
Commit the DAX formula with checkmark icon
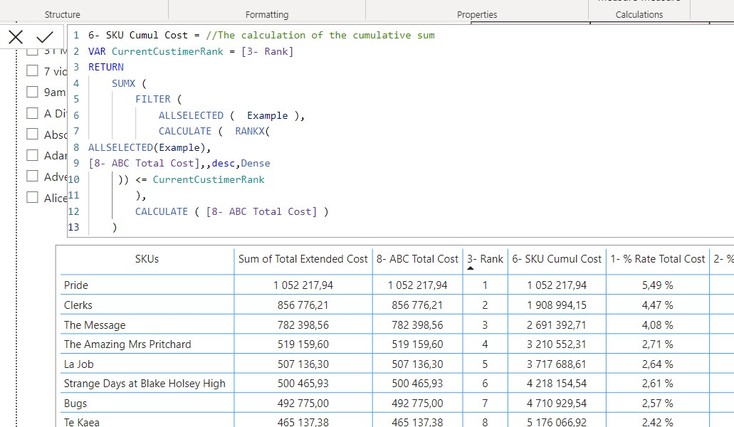pyautogui.click(x=45, y=37)
